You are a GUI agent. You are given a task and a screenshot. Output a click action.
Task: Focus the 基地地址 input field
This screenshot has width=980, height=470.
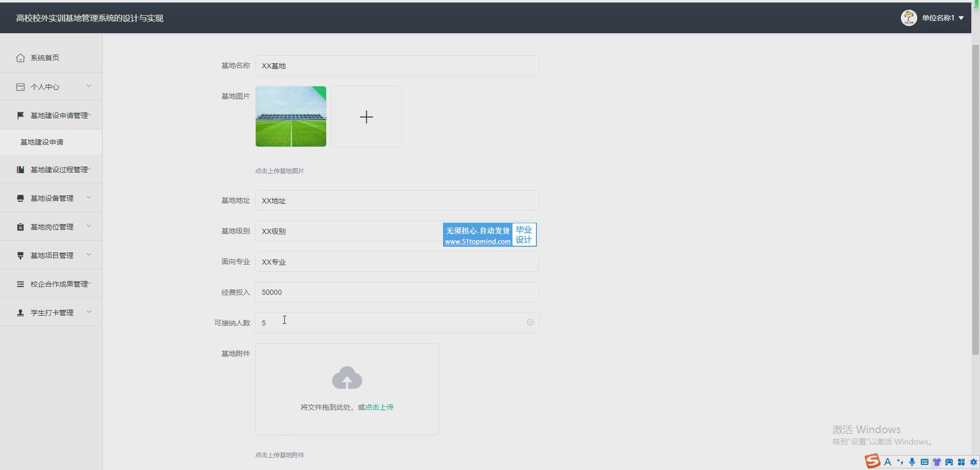point(397,200)
